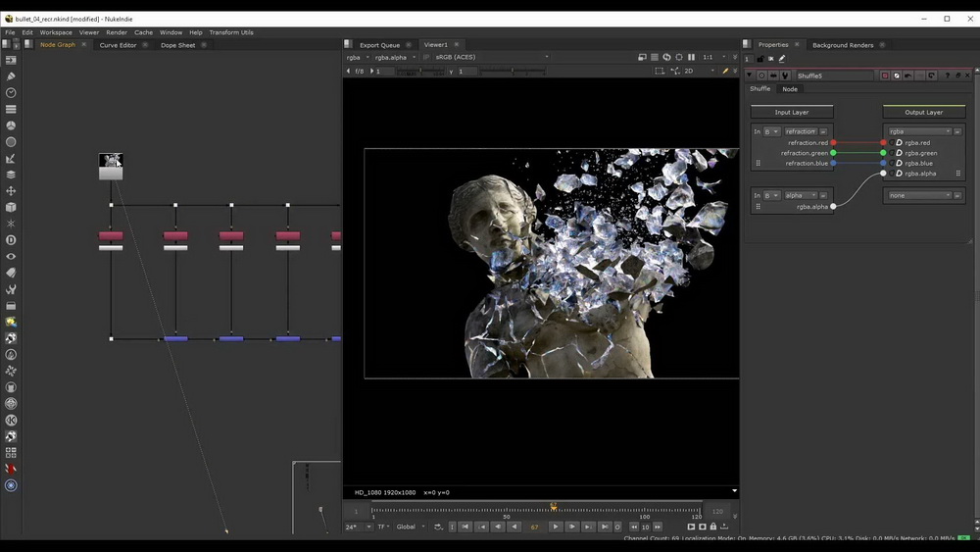Click the Shuffle5 help question mark icon

pyautogui.click(x=948, y=75)
